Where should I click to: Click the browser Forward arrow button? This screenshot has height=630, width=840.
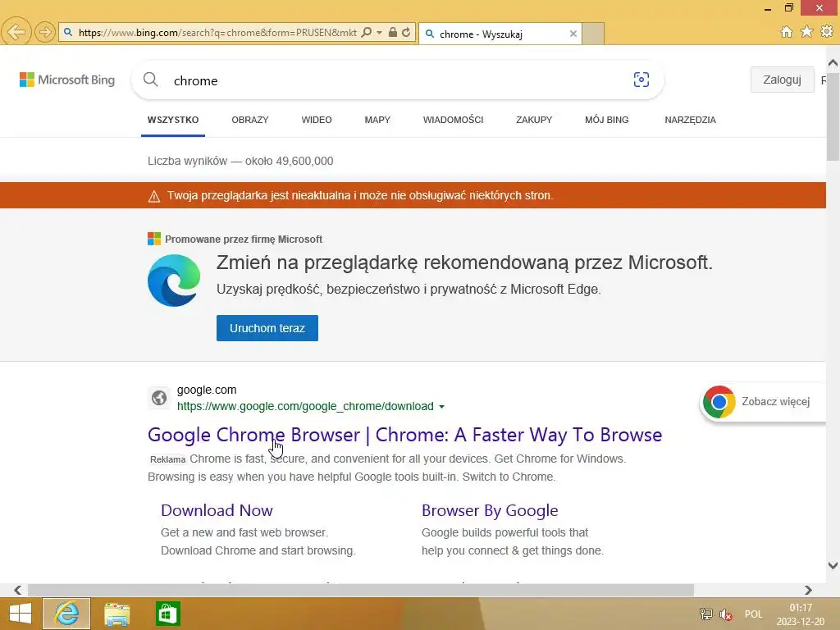[44, 32]
